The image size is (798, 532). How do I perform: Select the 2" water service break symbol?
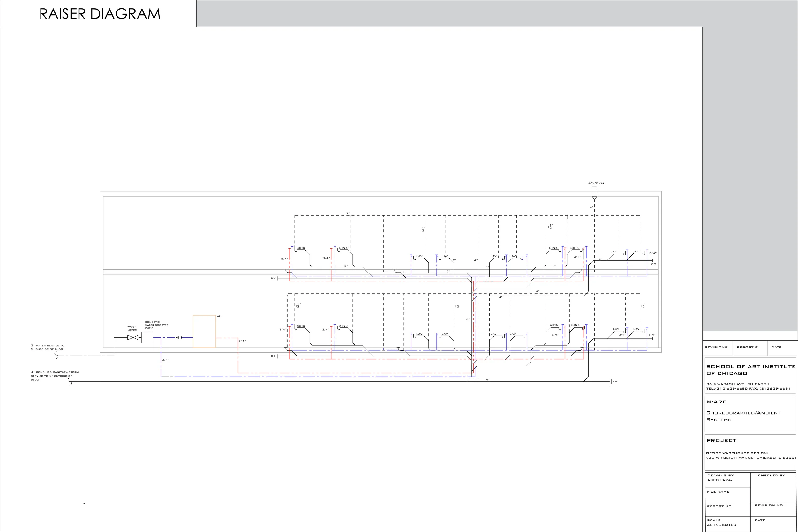(x=57, y=355)
